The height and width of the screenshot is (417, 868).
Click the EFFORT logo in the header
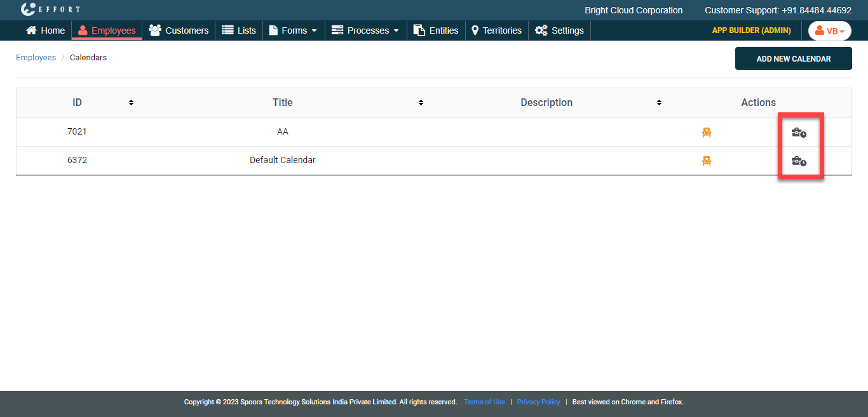(x=50, y=10)
